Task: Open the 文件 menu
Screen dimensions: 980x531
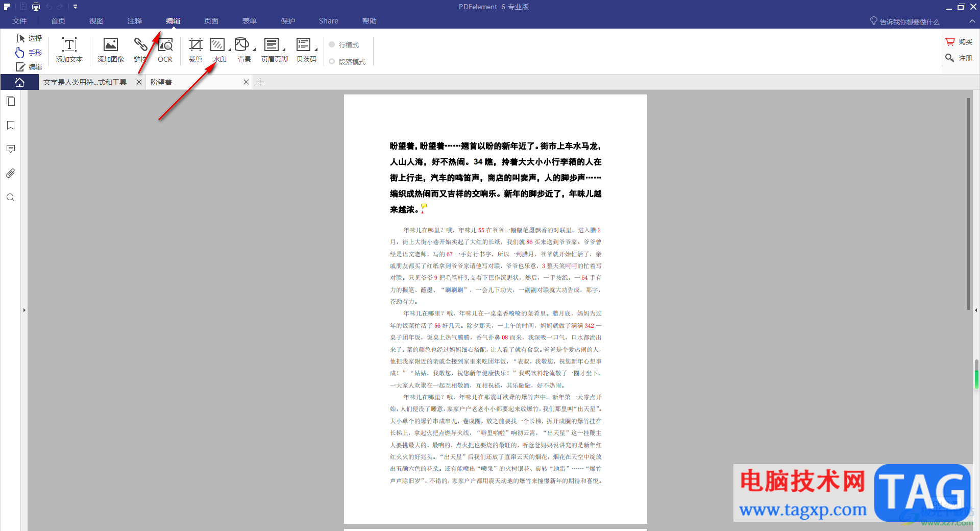Action: [x=19, y=21]
